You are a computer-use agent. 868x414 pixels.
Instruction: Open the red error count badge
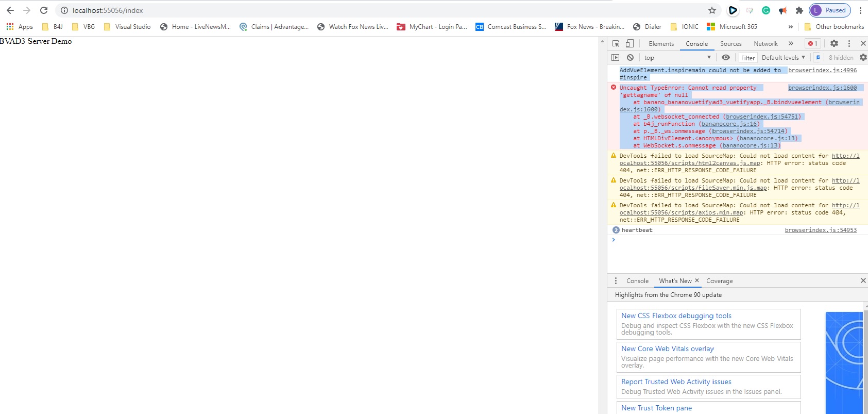coord(813,43)
